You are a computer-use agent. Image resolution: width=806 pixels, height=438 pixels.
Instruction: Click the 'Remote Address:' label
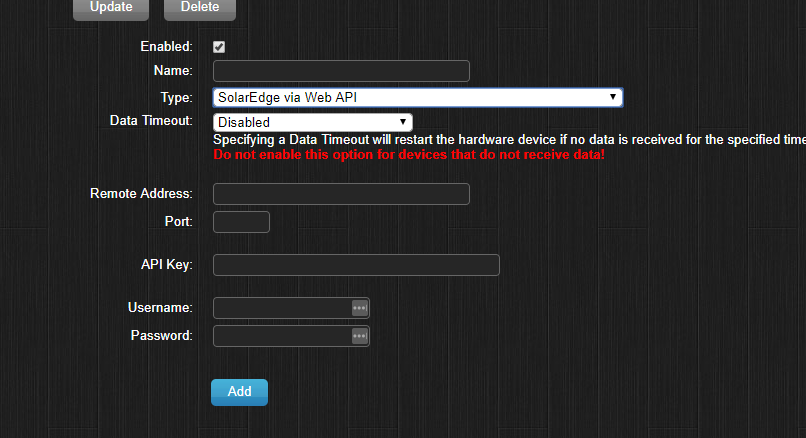coord(141,194)
